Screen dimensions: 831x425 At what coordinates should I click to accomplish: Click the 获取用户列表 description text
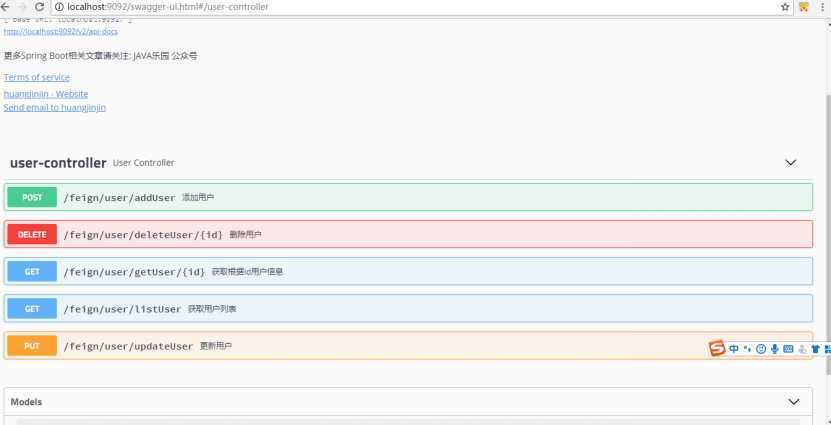(x=212, y=308)
